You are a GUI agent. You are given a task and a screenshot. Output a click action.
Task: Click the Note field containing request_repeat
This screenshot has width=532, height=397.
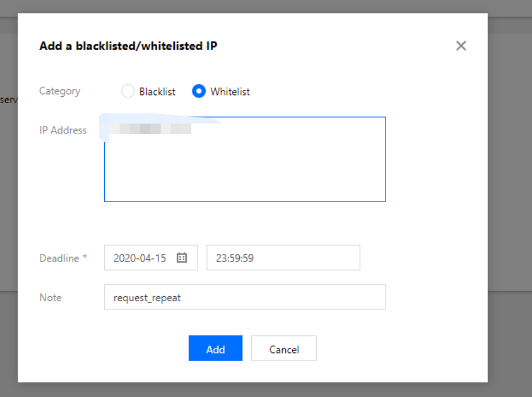click(x=245, y=297)
